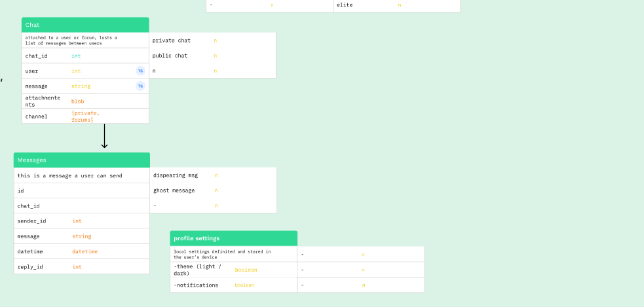Click the blob data type
The image size is (644, 307).
pos(77,101)
